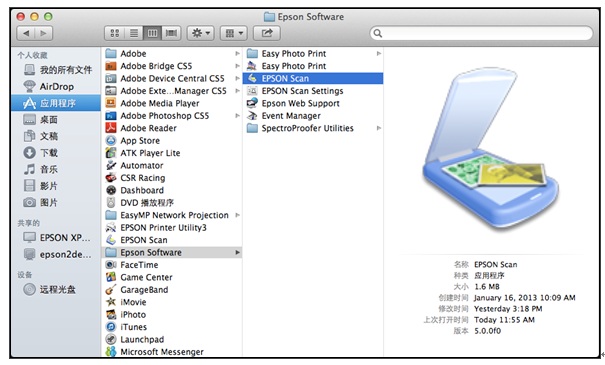
Task: Click the Launchpad icon
Action: 111,339
